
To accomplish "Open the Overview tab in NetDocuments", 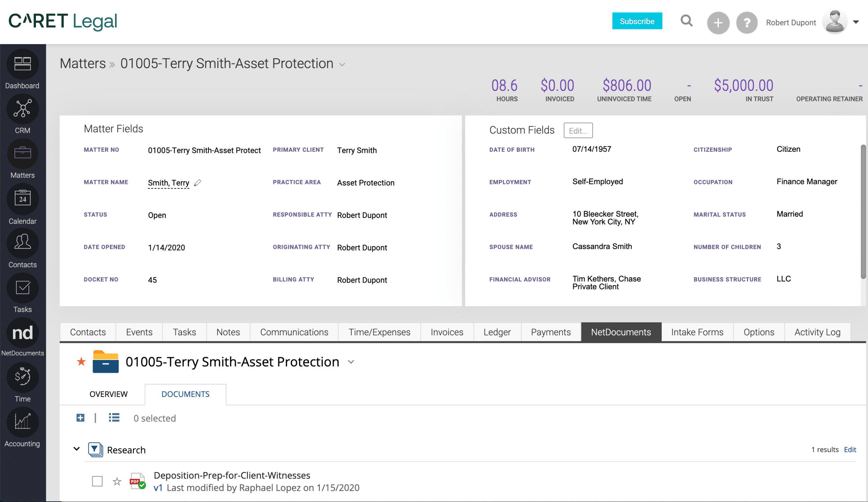I will click(x=108, y=394).
